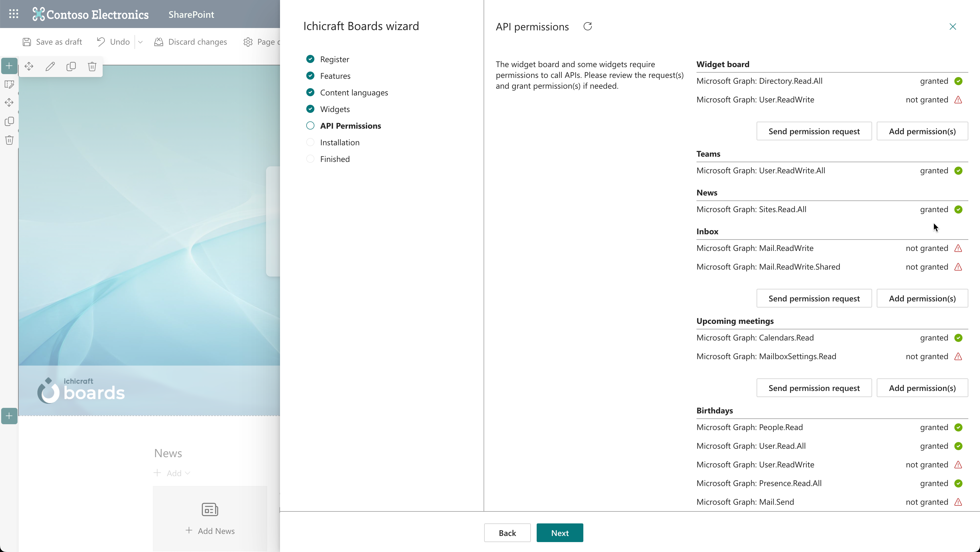Click the Back button
980x552 pixels.
[x=508, y=533]
